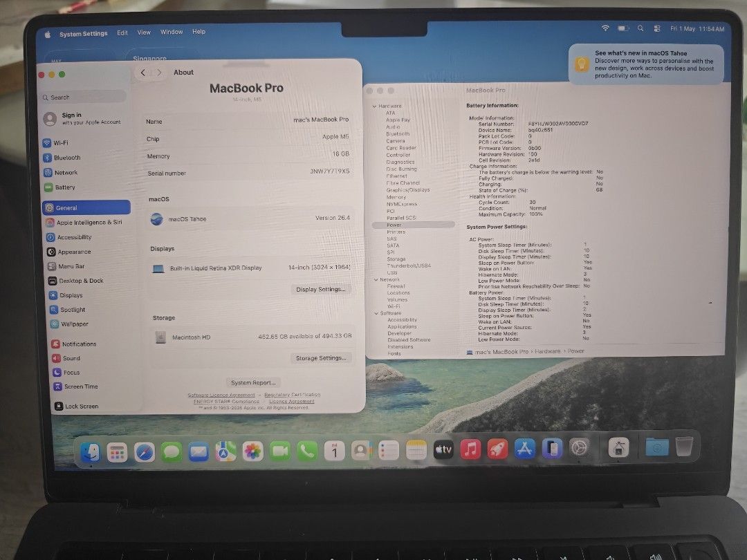
Task: Collapse the Hardware tree in System Report
Action: pyautogui.click(x=374, y=106)
